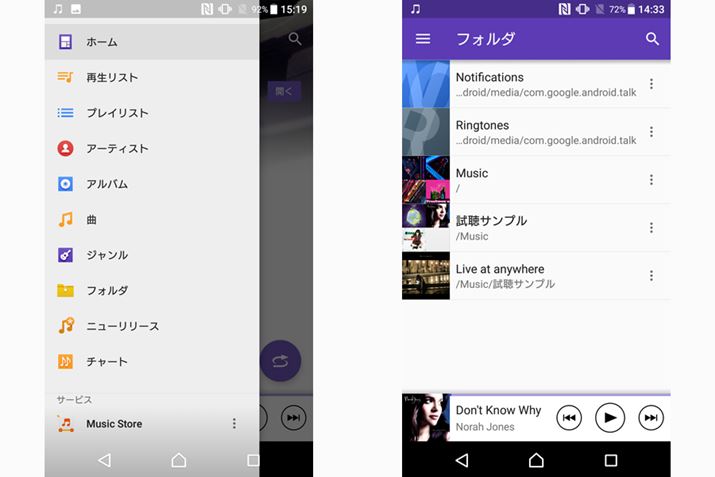Image resolution: width=715 pixels, height=477 pixels.
Task: Tap the left phone's back navigation triangle
Action: [104, 460]
